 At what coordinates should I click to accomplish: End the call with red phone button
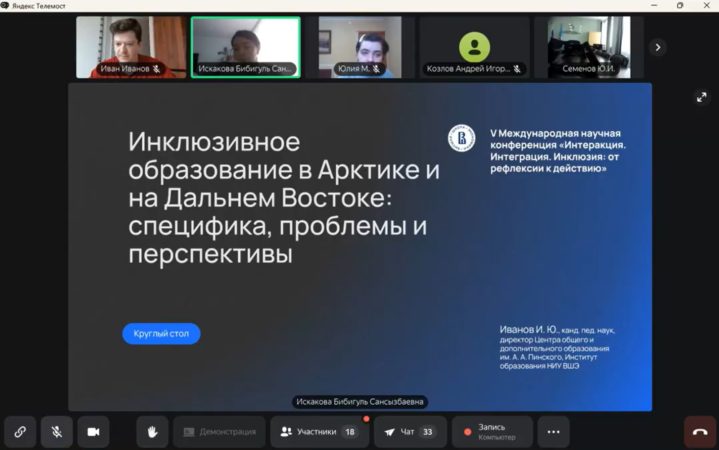[x=700, y=432]
